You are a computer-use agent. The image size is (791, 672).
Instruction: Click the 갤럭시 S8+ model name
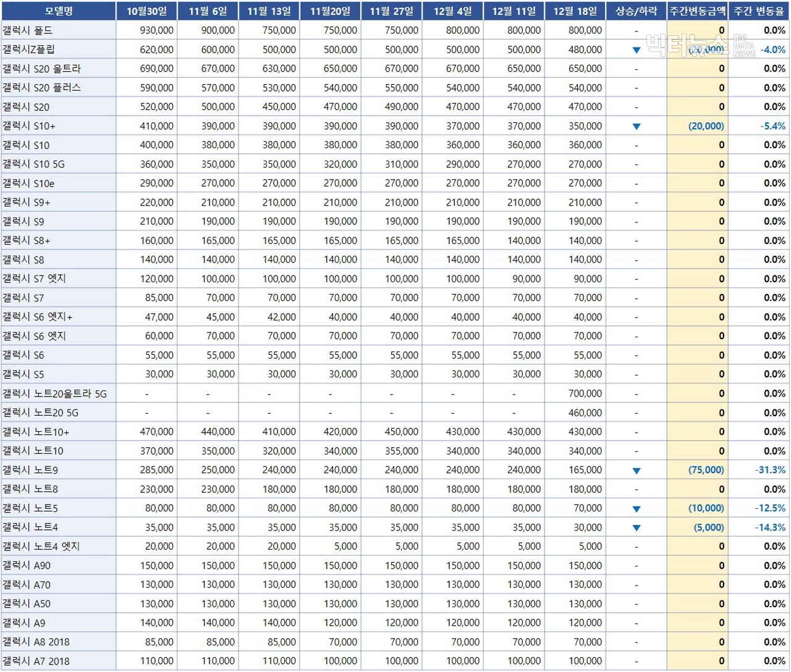pos(26,241)
